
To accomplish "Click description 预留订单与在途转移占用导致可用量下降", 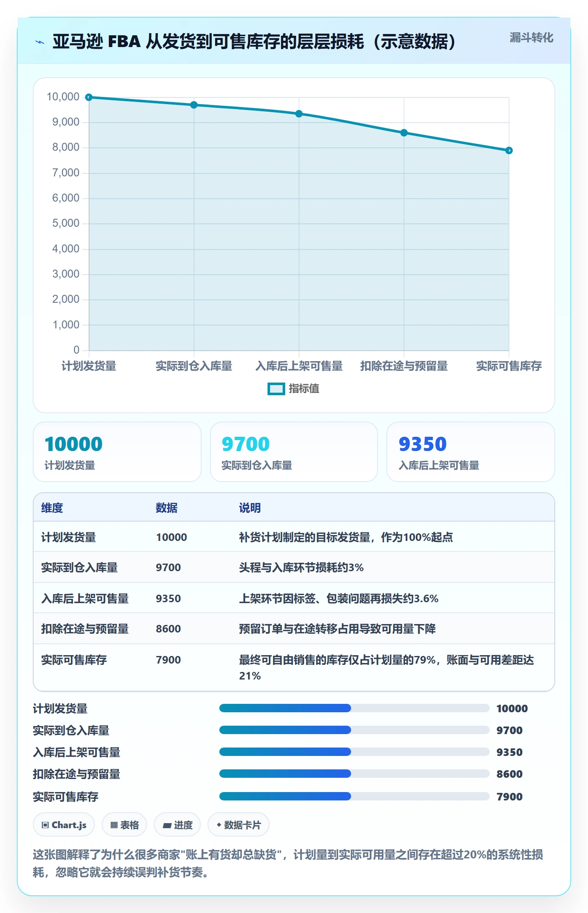I will pos(337,629).
